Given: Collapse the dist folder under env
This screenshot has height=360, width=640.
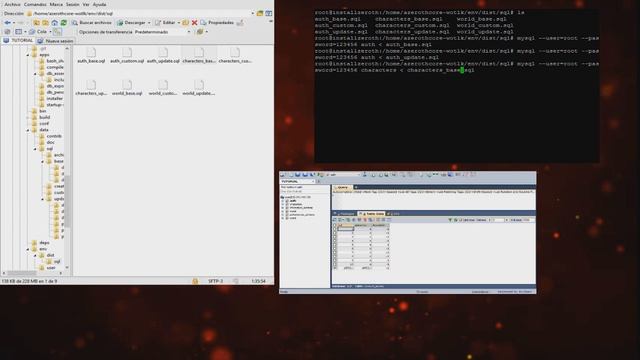Looking at the screenshot, I should coord(35,255).
